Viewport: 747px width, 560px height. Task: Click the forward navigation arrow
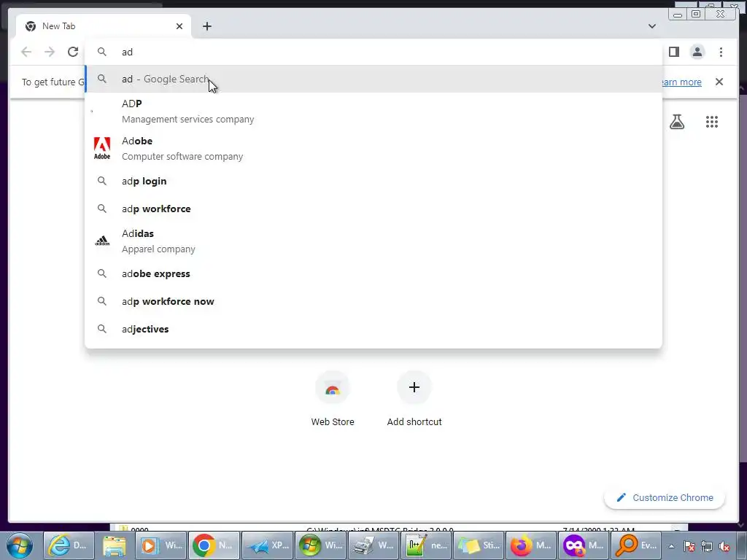[50, 52]
